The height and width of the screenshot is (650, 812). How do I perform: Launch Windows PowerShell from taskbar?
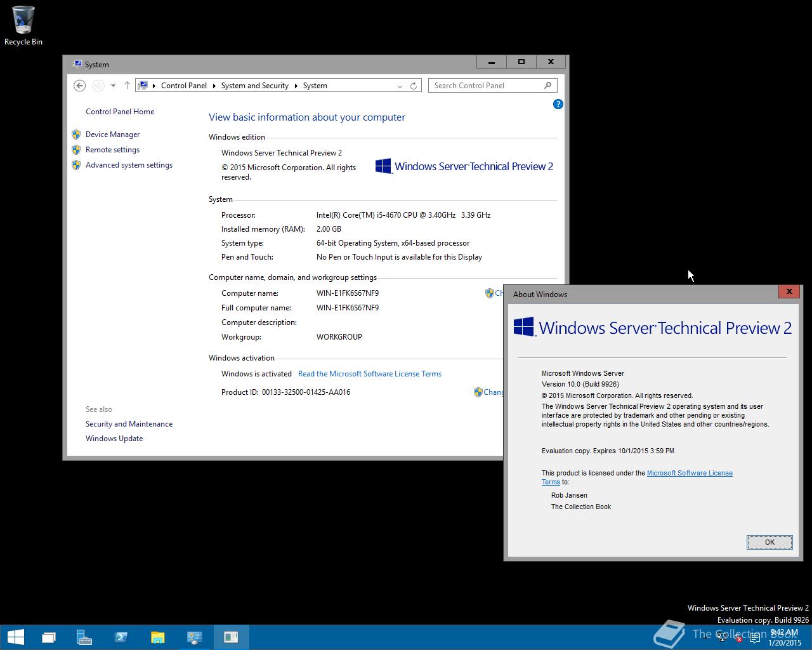(x=121, y=637)
